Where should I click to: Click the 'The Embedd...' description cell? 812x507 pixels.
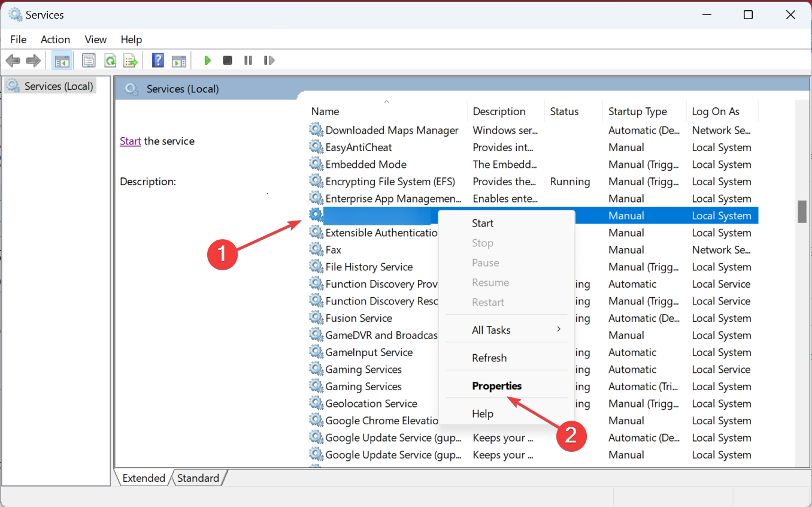coord(505,164)
